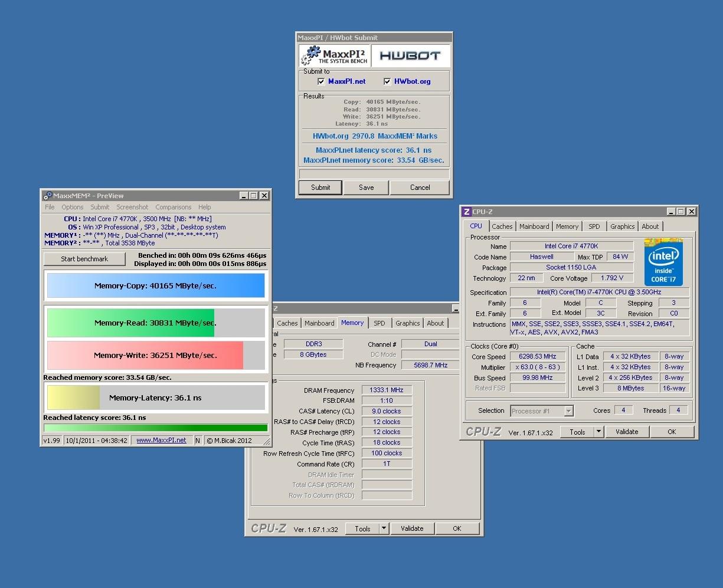Select the CPU tab in front CPU-Z window
The width and height of the screenshot is (723, 588).
[476, 226]
